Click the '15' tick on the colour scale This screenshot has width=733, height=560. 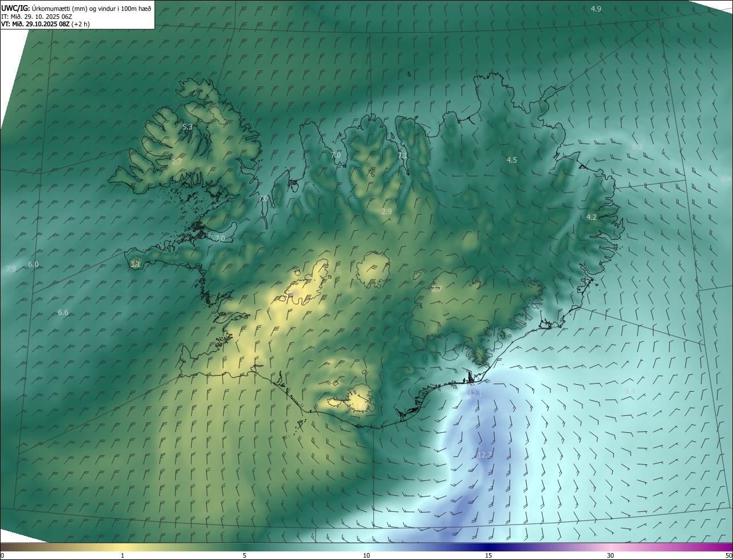coord(488,555)
